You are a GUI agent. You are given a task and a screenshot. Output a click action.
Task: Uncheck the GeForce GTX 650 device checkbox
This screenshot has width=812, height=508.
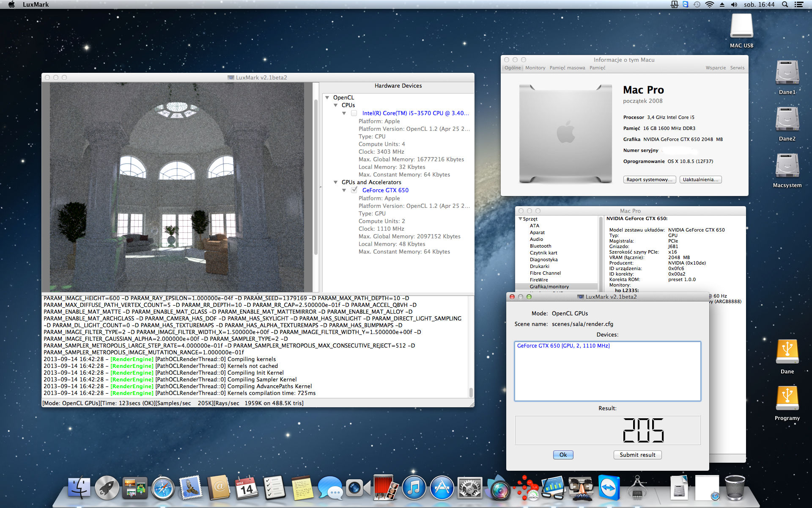coord(354,190)
